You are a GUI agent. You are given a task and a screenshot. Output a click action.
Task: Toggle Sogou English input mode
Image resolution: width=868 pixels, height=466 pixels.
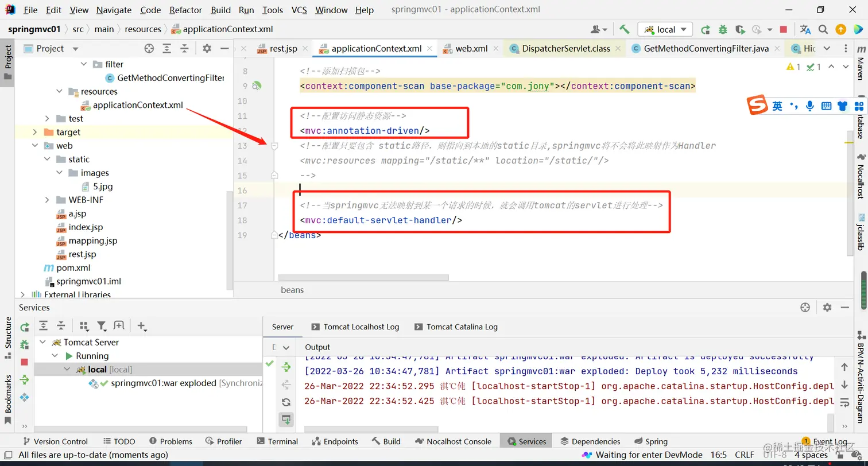click(x=777, y=106)
